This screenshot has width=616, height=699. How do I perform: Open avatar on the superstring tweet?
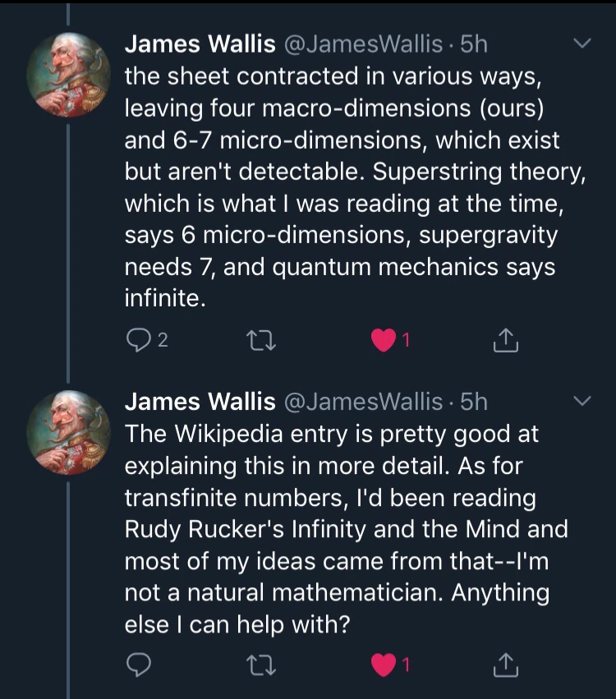click(x=69, y=75)
